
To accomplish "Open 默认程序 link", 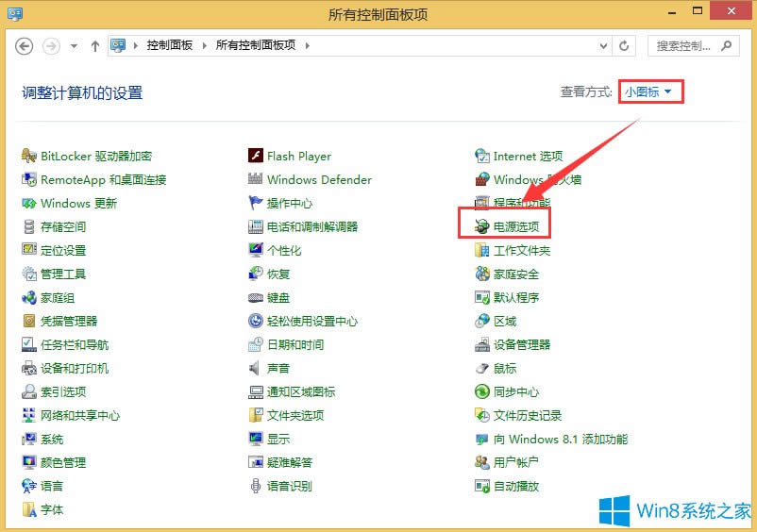I will point(516,297).
